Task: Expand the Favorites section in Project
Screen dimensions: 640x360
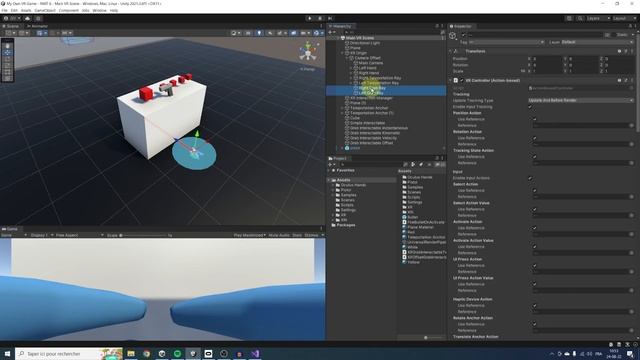Action: tap(329, 170)
